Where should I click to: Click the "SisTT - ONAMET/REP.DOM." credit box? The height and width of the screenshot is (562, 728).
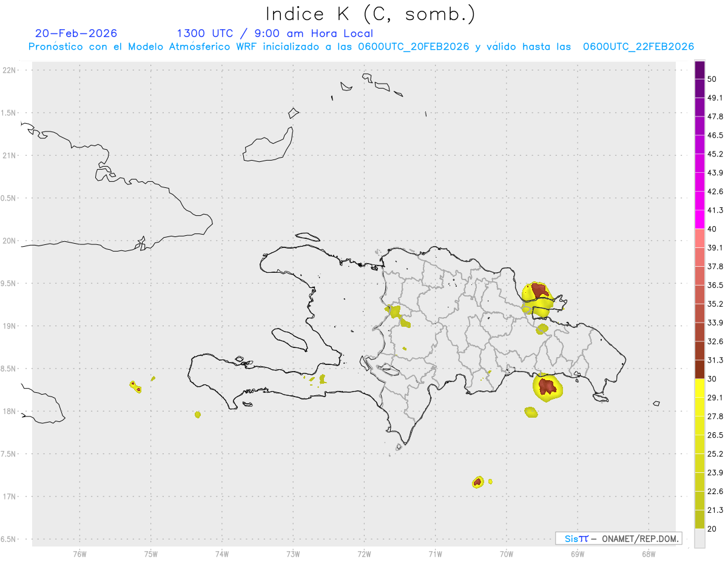tap(618, 538)
